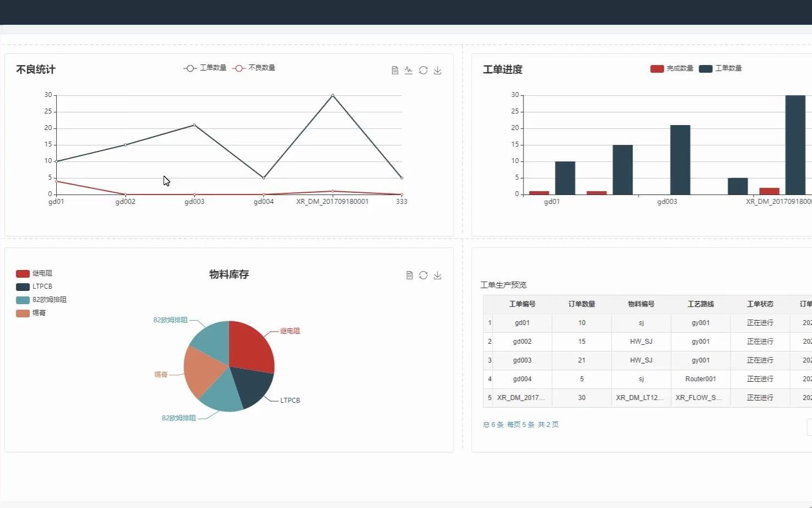812x508 pixels.
Task: Switch 不良统计 chart to line type icon
Action: click(x=408, y=71)
